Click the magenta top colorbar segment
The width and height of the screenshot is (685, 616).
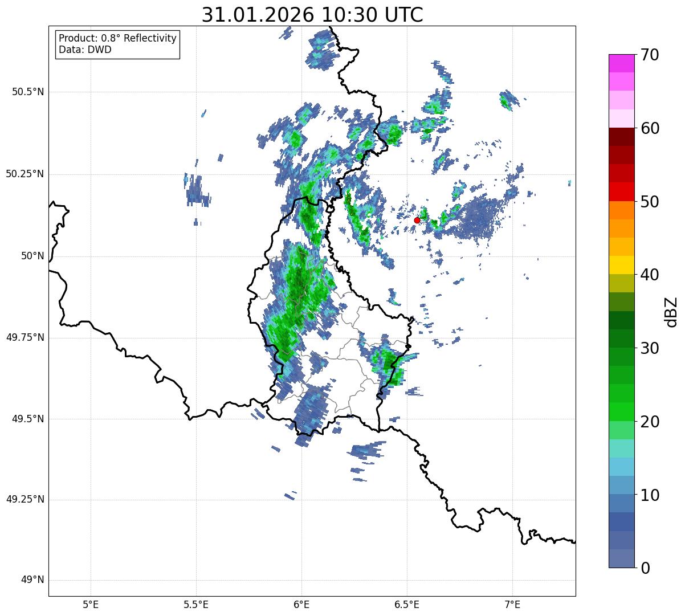pyautogui.click(x=622, y=63)
